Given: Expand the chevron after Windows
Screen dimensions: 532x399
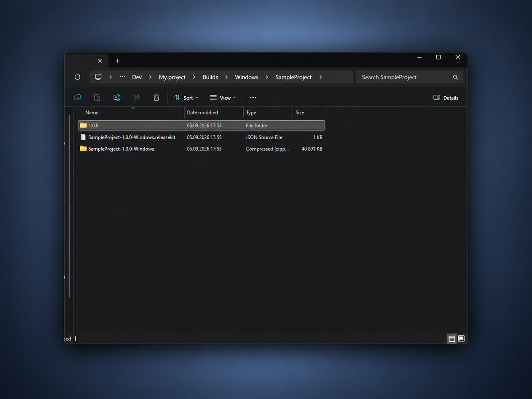Looking at the screenshot, I should click(x=267, y=77).
